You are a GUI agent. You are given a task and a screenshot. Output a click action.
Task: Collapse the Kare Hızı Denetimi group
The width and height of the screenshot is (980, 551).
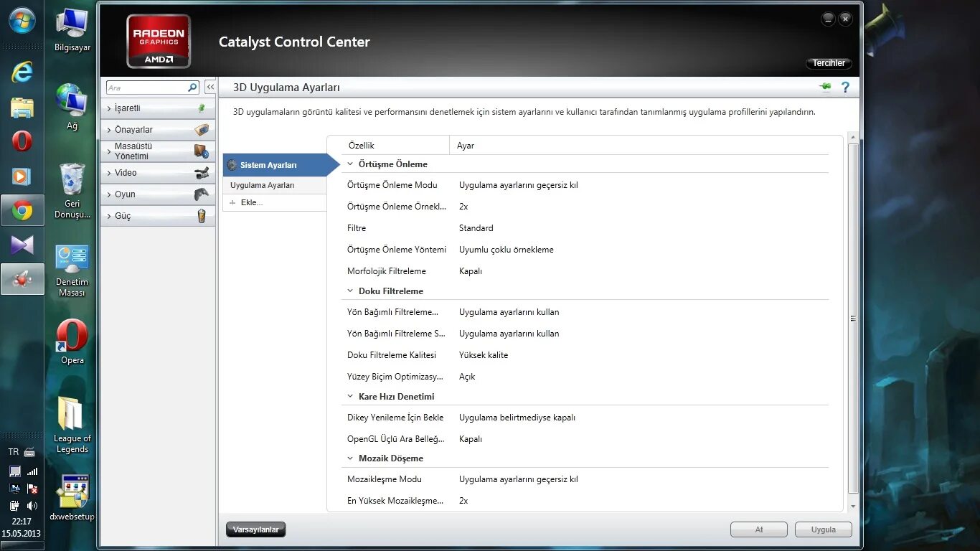click(351, 397)
